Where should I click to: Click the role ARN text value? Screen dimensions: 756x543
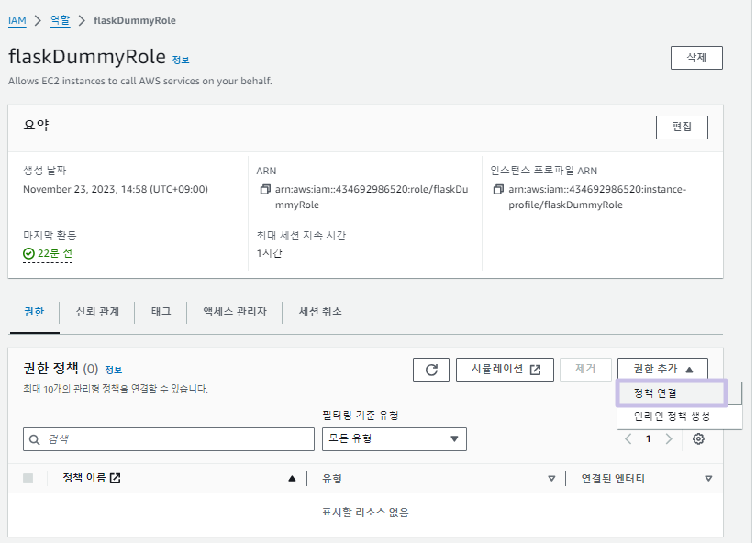[372, 197]
